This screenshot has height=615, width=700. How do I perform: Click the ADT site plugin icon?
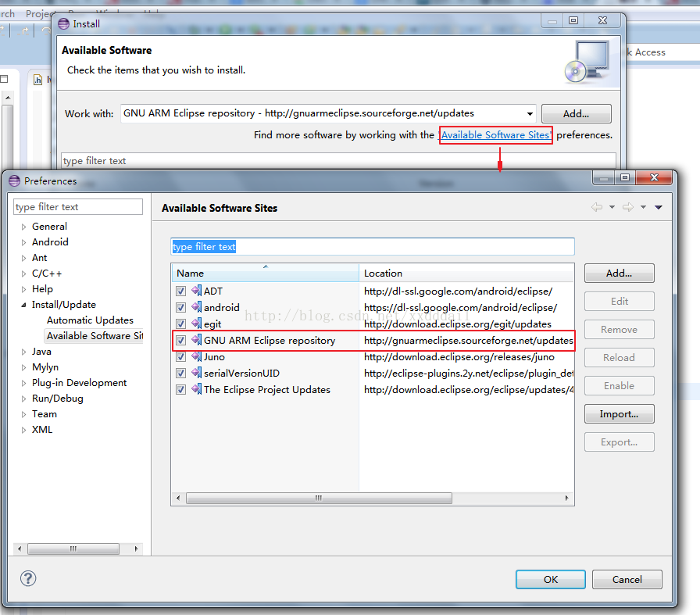(x=196, y=291)
